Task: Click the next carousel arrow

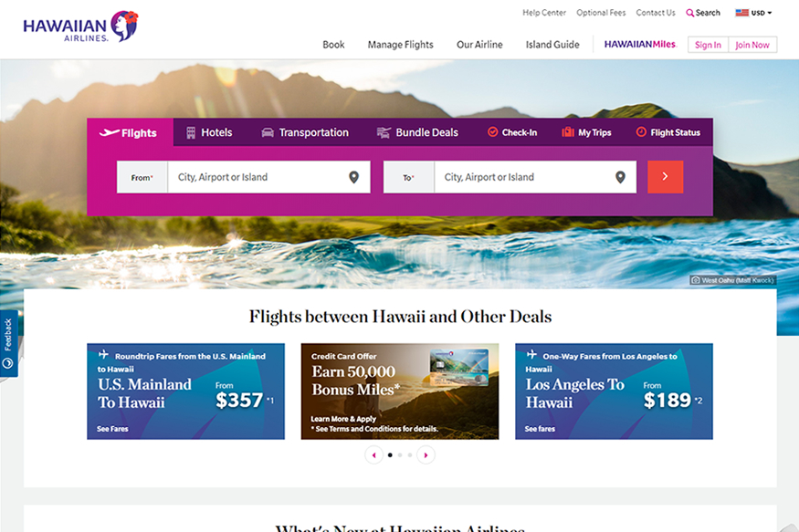Action: [x=426, y=455]
